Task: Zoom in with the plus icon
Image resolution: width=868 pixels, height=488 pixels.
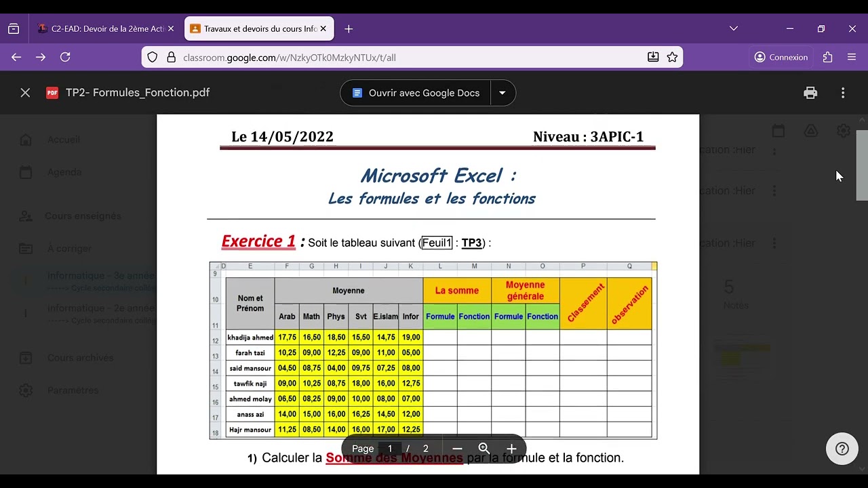Action: (x=511, y=449)
